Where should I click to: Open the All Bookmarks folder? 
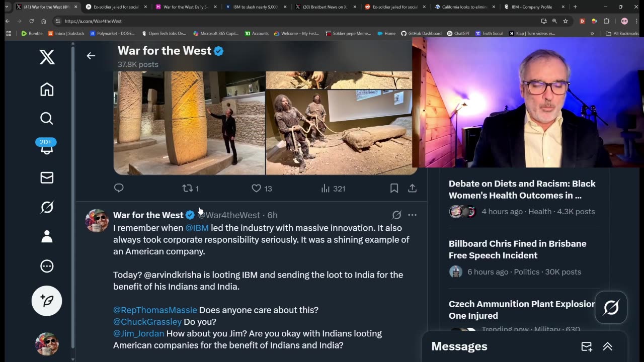click(x=622, y=33)
